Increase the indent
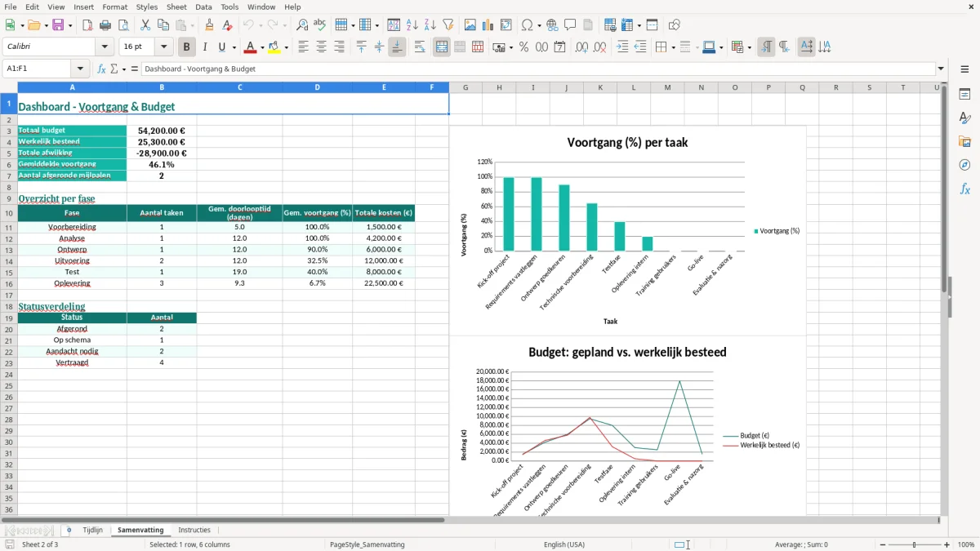980x551 pixels. pyautogui.click(x=622, y=47)
